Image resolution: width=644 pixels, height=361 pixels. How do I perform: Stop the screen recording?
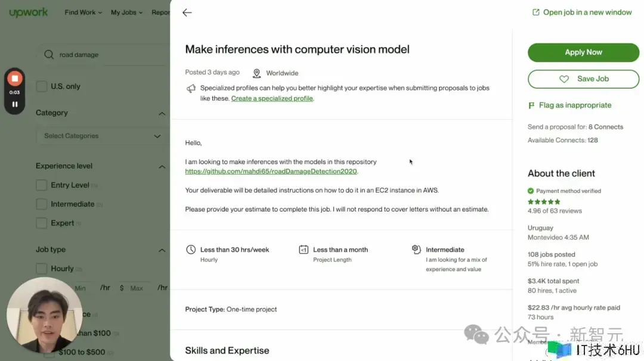(15, 78)
